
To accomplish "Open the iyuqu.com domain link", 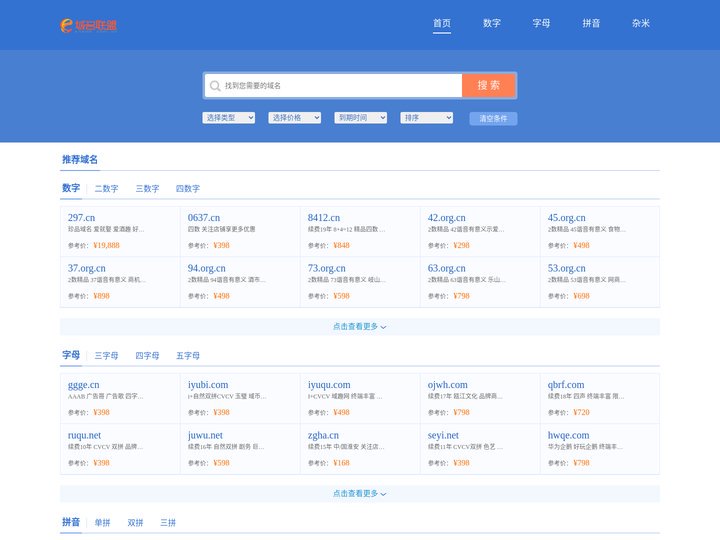I will tap(329, 385).
